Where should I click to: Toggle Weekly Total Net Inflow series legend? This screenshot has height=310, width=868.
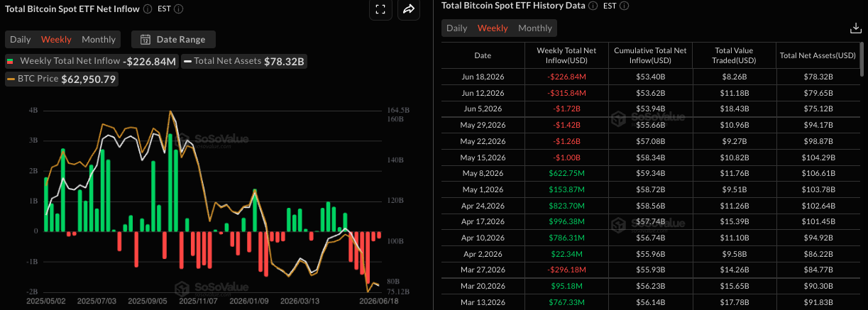coord(92,62)
